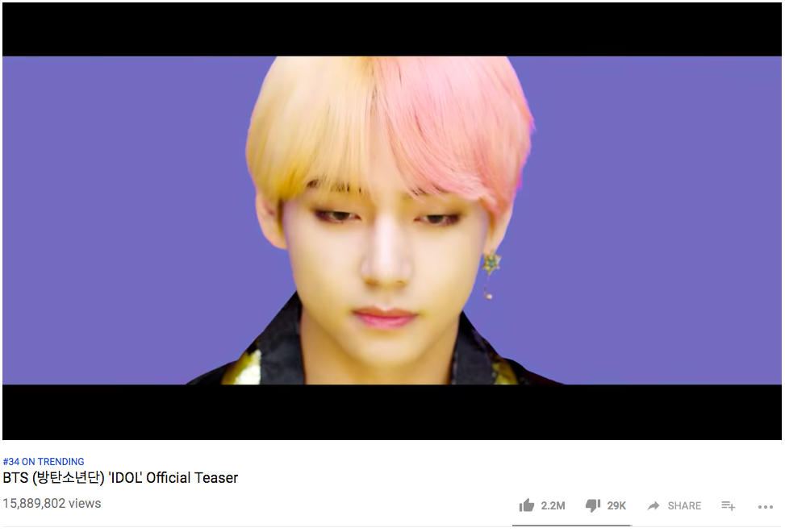This screenshot has height=532, width=785.
Task: Click the share arrow icon
Action: tap(653, 506)
